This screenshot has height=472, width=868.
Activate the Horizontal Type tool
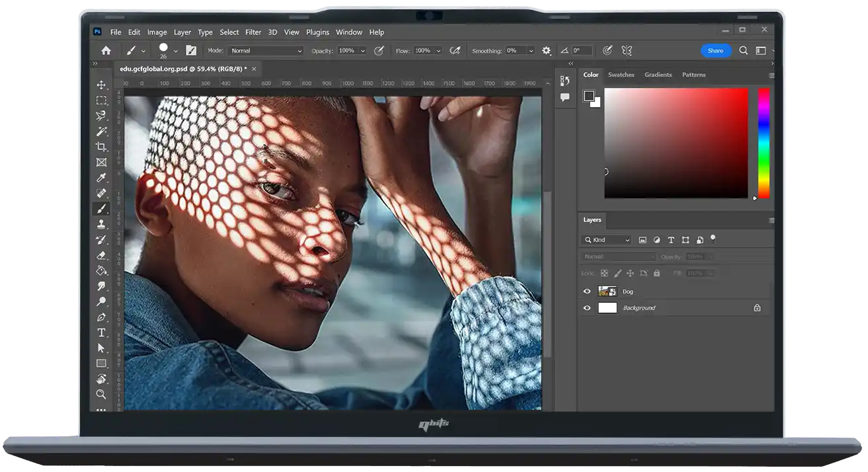tap(101, 333)
